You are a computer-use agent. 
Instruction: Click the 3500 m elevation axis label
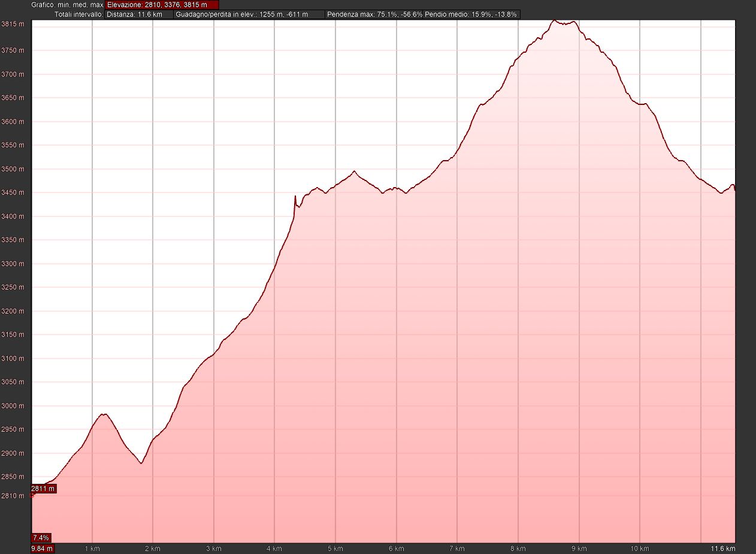pyautogui.click(x=13, y=169)
